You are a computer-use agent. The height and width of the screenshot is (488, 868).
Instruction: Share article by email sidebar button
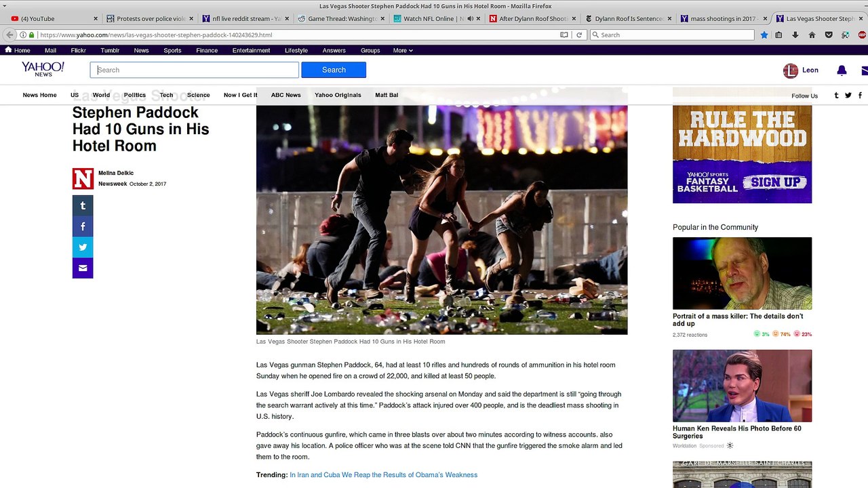(x=83, y=268)
